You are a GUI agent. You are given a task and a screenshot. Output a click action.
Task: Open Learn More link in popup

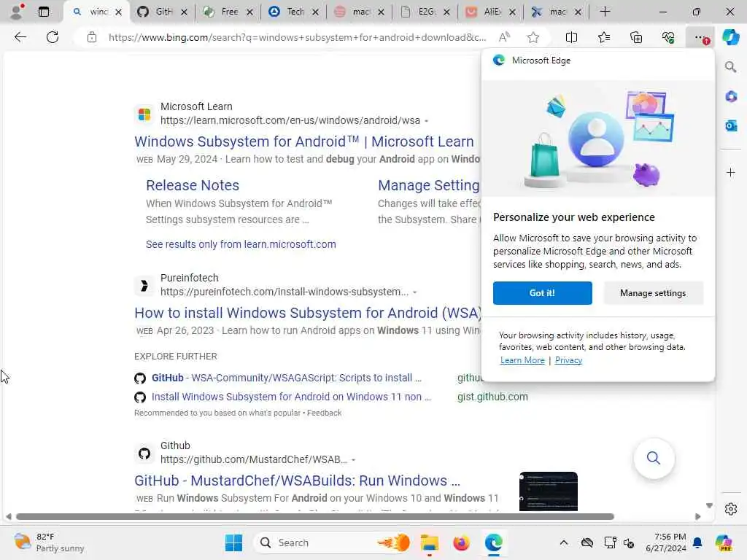(522, 360)
